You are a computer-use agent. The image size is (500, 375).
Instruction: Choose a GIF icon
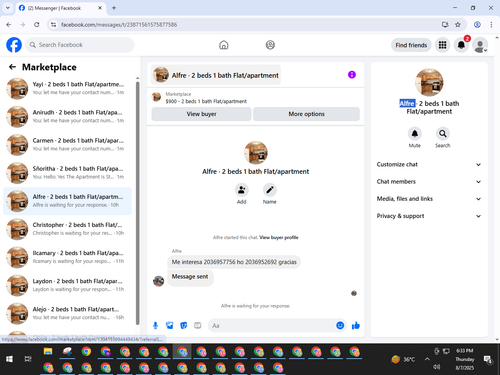(198, 325)
